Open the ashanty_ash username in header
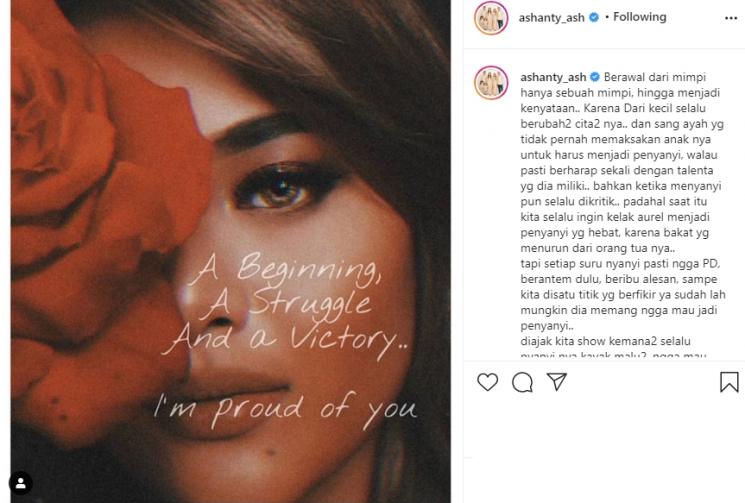745x503 pixels. pos(551,18)
